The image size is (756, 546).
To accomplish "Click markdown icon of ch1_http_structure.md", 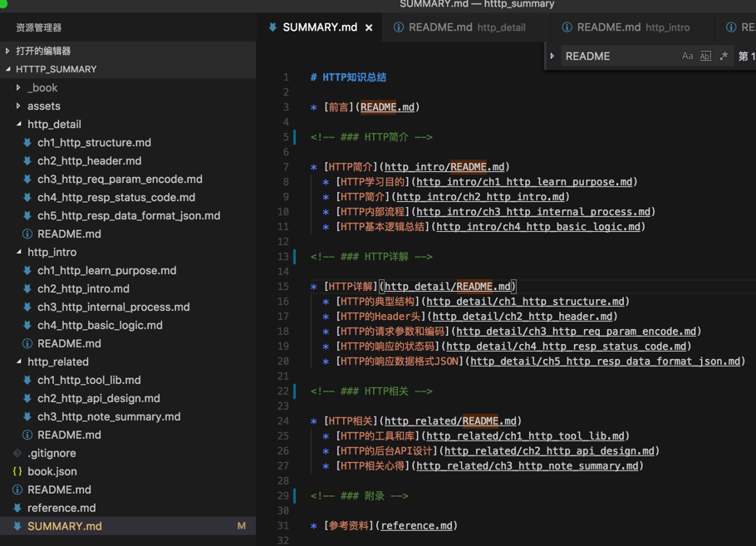I will (27, 142).
